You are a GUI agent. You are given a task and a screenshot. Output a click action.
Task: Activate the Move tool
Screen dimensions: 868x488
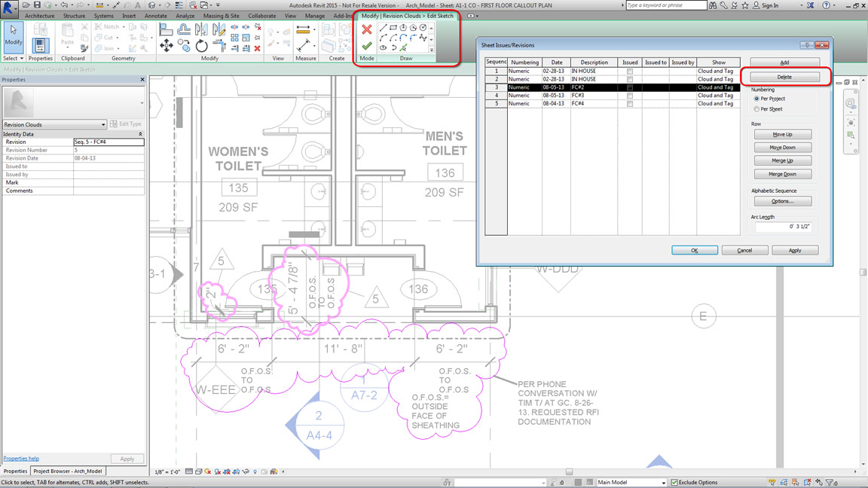pos(166,45)
